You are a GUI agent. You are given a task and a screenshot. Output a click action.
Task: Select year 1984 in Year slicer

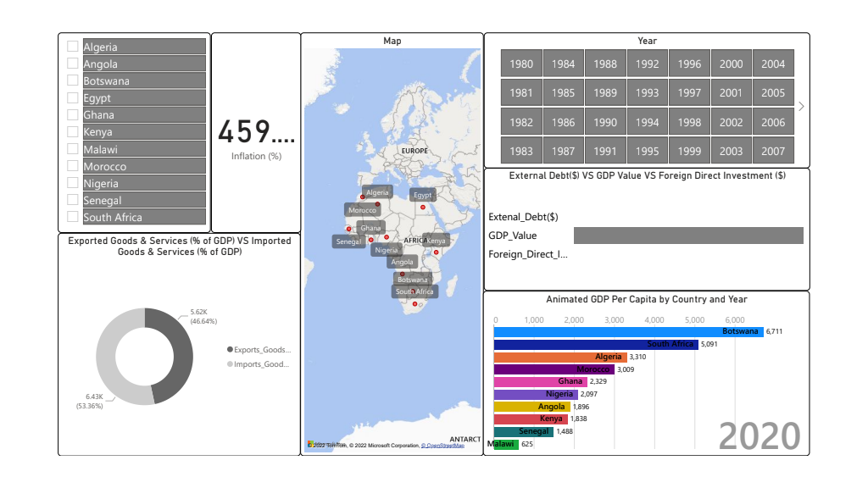[x=563, y=64]
